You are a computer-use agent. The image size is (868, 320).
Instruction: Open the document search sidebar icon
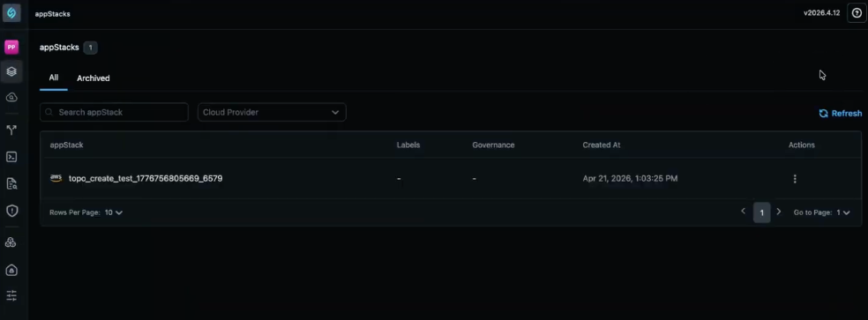point(11,184)
